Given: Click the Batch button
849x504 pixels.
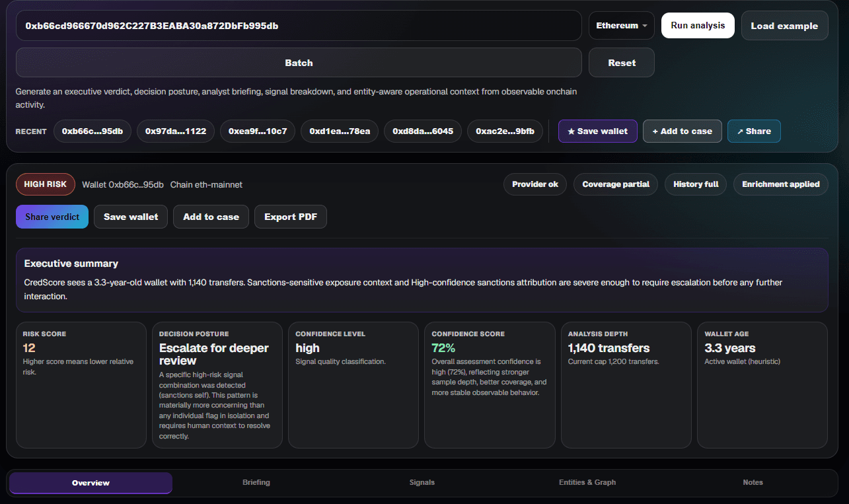Looking at the screenshot, I should [x=299, y=63].
